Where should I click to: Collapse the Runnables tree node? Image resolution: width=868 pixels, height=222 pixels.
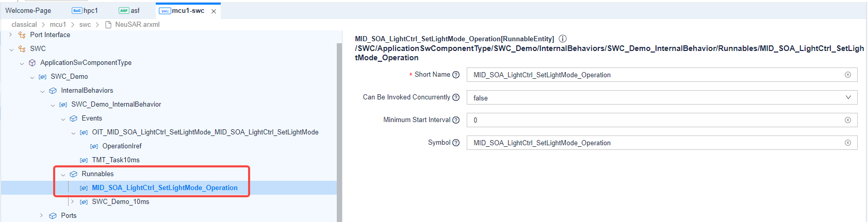[63, 175]
